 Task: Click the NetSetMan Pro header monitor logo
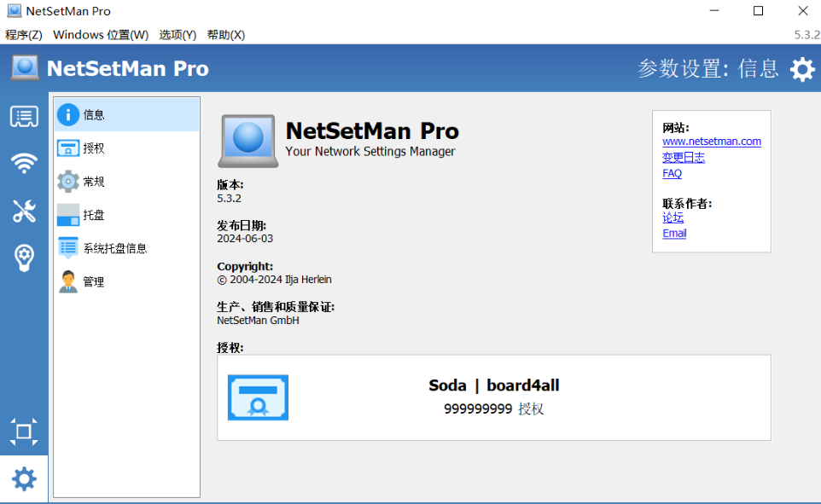click(x=25, y=68)
